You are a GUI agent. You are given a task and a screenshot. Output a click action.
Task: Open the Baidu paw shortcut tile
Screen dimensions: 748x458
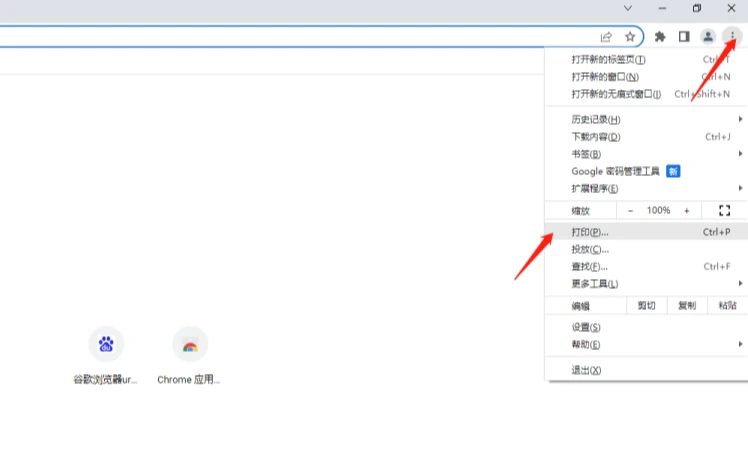tap(106, 344)
